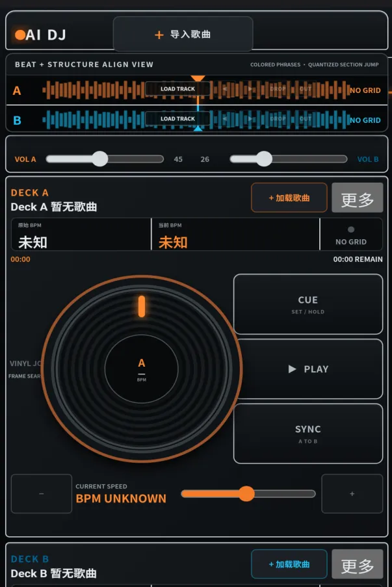Click the previous section arrow on track A waveform
Viewport: 392px width, 587px height.
225,89
